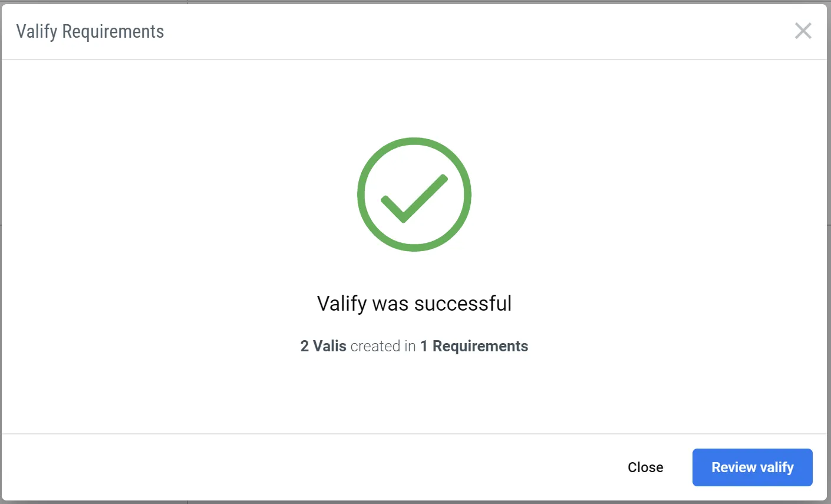831x504 pixels.
Task: Click the word valify on blue button
Action: pyautogui.click(x=777, y=468)
